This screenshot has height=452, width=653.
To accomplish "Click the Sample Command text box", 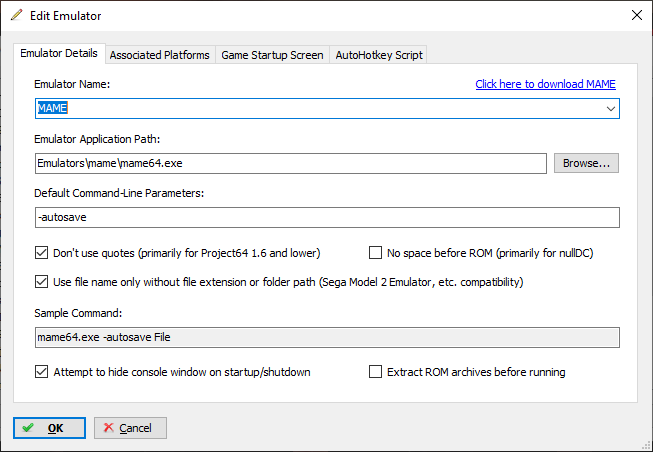I will point(327,337).
